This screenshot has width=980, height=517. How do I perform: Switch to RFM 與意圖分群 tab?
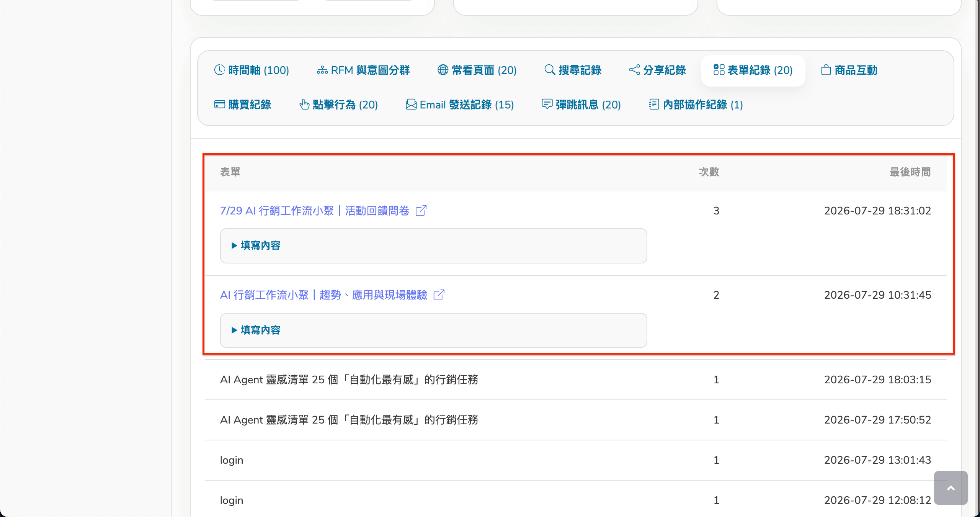[363, 70]
